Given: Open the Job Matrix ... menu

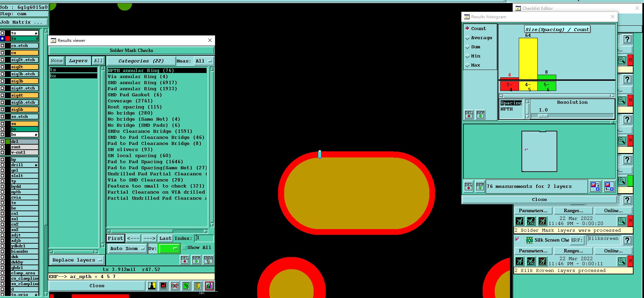Looking at the screenshot, I should [24, 22].
